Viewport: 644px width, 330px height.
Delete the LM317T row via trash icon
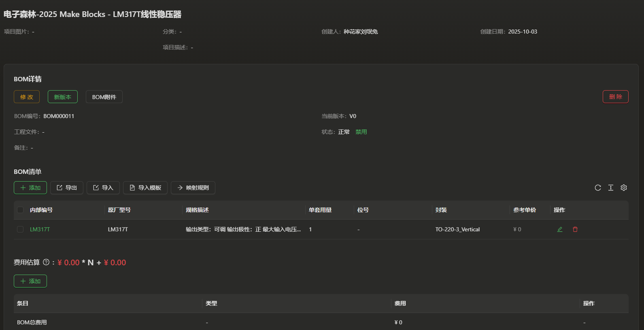point(575,229)
